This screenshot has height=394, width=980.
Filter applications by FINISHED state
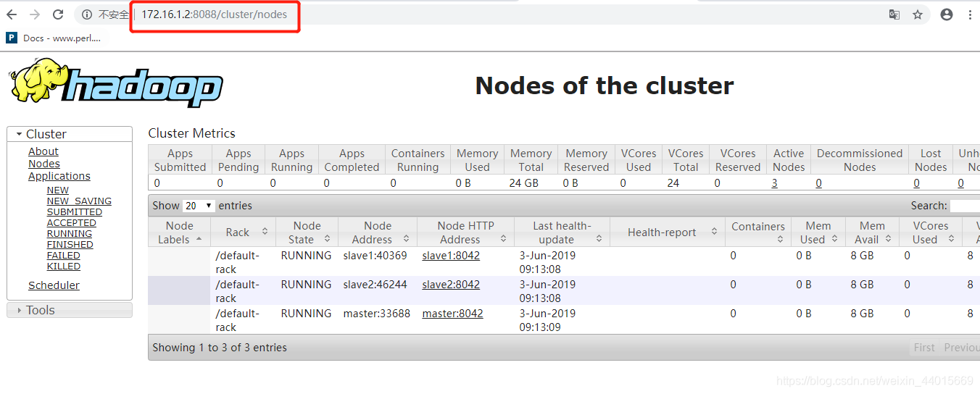[70, 245]
